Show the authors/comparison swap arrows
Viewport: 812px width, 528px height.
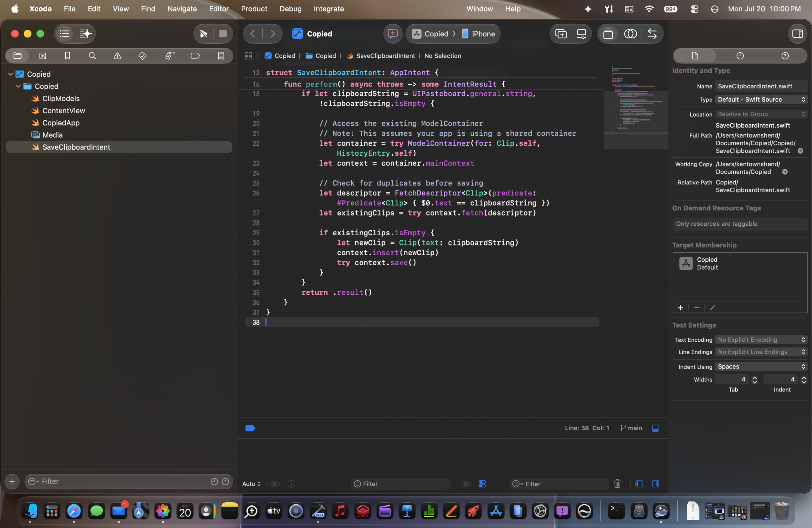click(652, 34)
